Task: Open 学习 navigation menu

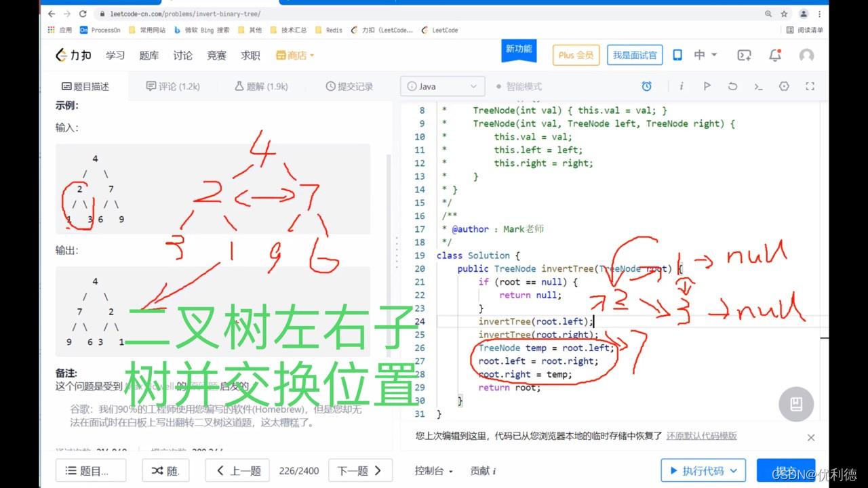Action: [x=115, y=56]
